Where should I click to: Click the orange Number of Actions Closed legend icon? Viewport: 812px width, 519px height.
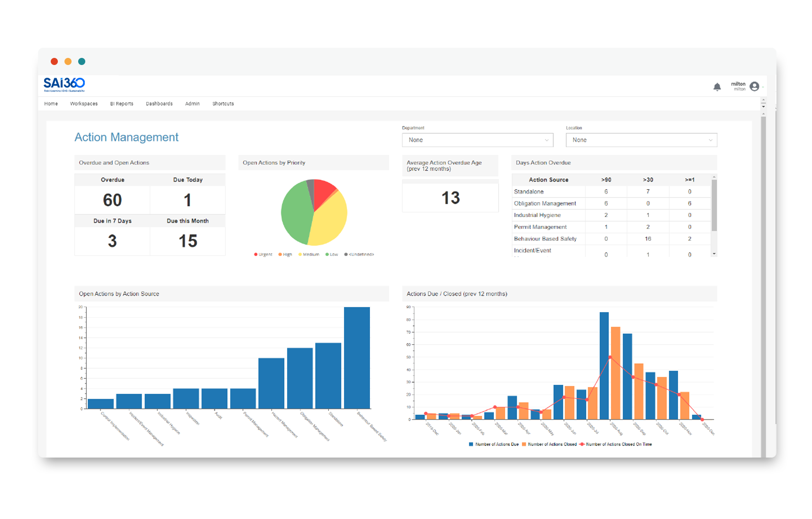[524, 444]
